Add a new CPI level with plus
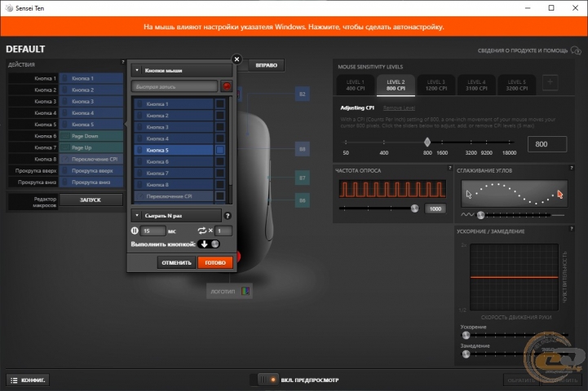This screenshot has width=588, height=391. 550,82
